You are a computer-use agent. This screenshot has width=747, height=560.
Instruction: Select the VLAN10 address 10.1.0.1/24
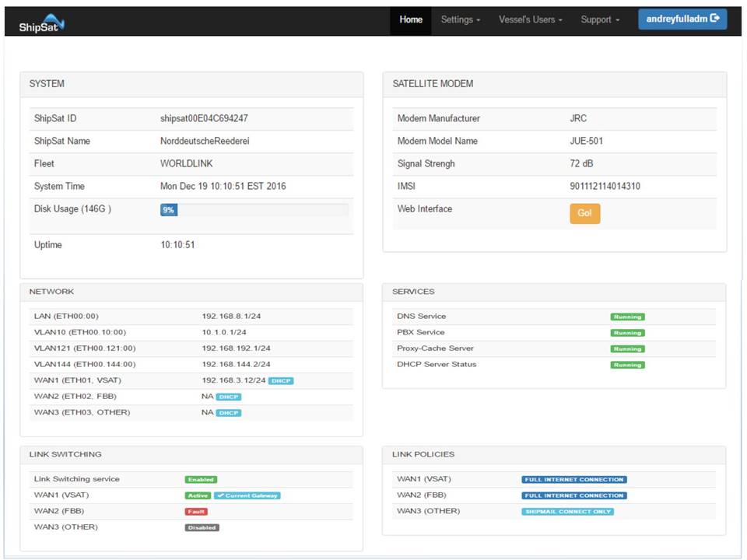[x=224, y=332]
